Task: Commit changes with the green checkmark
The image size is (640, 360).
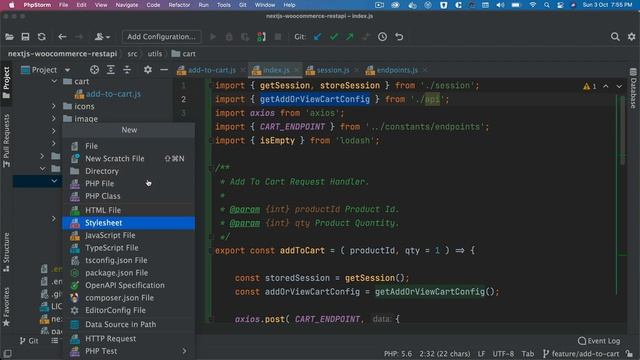Action: click(x=334, y=37)
